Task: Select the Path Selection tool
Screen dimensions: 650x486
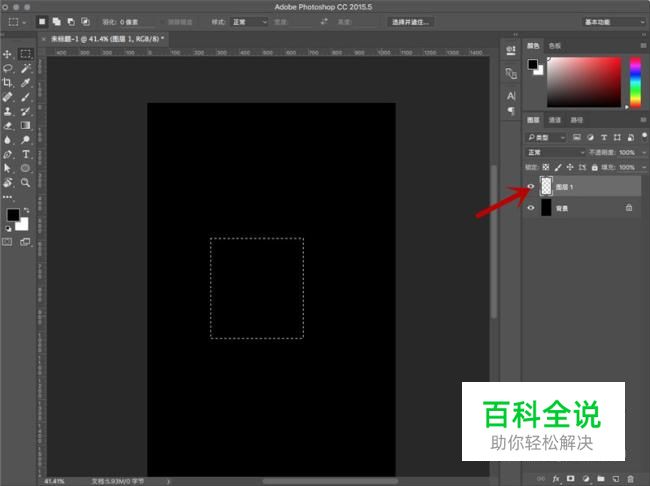Action: point(7,168)
